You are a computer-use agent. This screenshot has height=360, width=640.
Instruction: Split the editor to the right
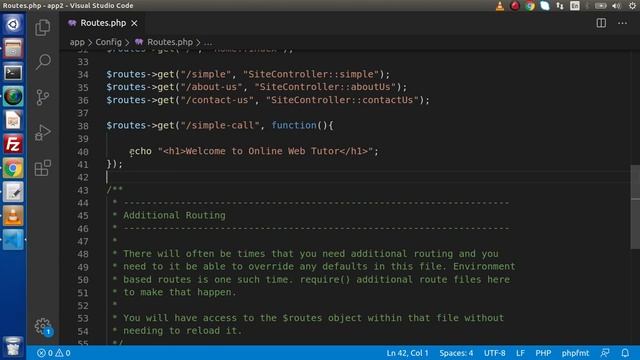pyautogui.click(x=601, y=23)
